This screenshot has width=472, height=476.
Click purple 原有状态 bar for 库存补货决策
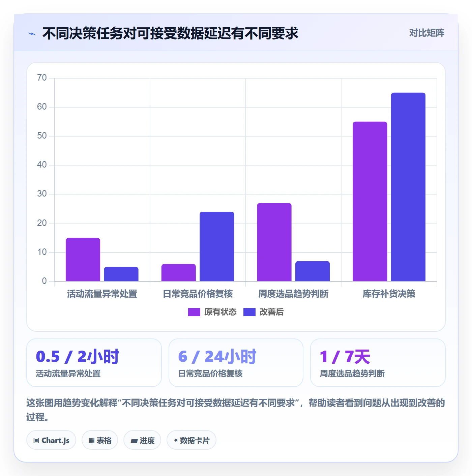[370, 202]
